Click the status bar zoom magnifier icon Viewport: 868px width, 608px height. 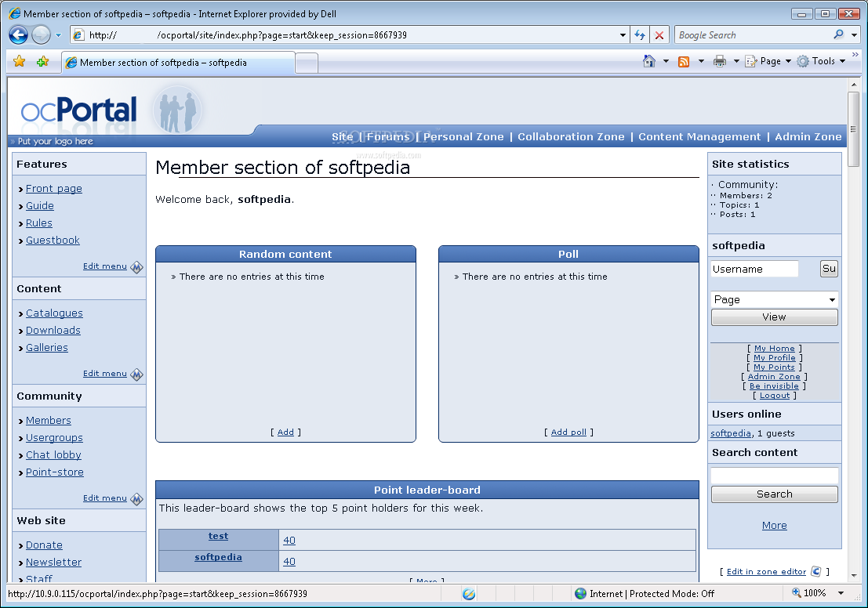point(796,592)
